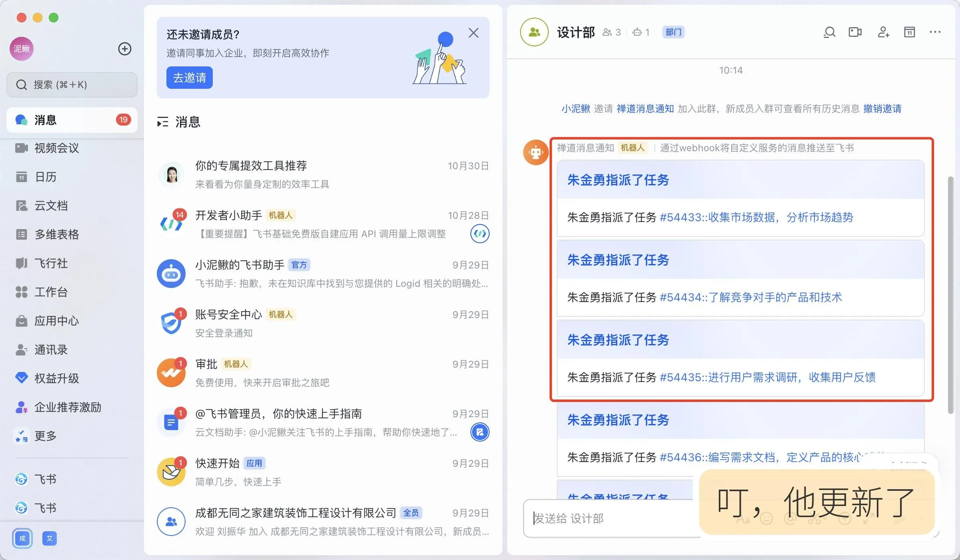
Task: Open 云文档 in the sidebar
Action: tap(72, 206)
